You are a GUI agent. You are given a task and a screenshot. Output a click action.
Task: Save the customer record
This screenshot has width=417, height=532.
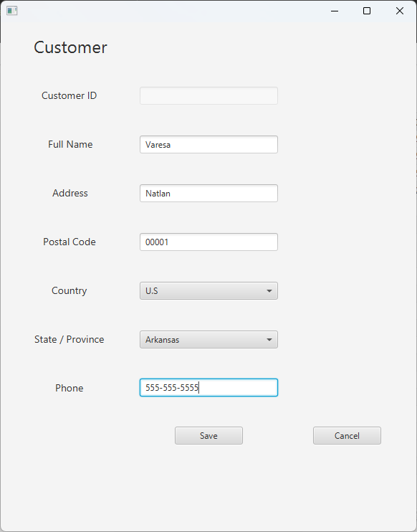(x=208, y=436)
